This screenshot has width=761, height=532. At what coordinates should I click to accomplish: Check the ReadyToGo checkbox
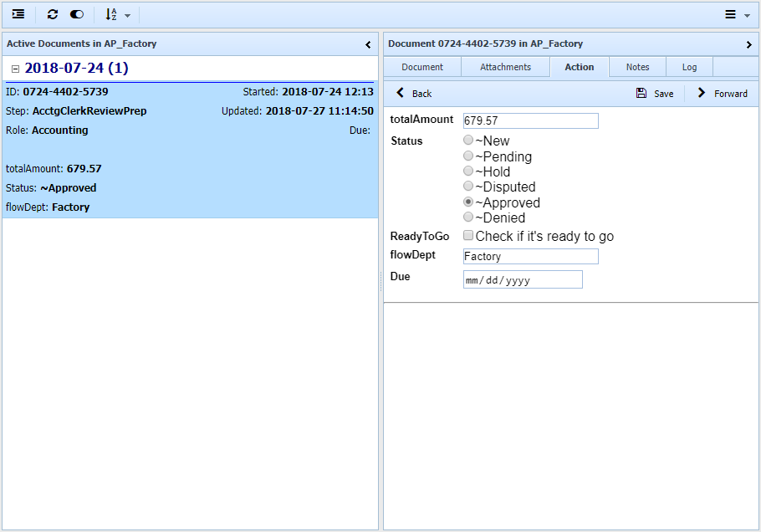(468, 236)
